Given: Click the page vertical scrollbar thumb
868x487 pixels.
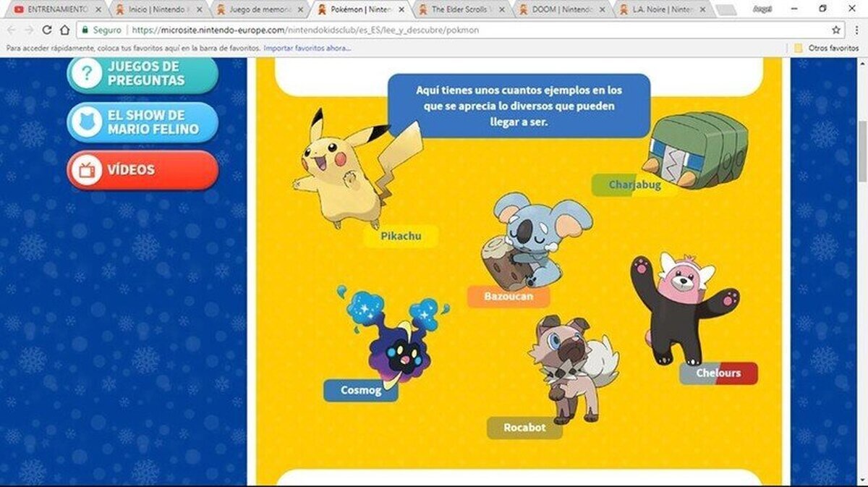Looking at the screenshot, I should (862, 152).
